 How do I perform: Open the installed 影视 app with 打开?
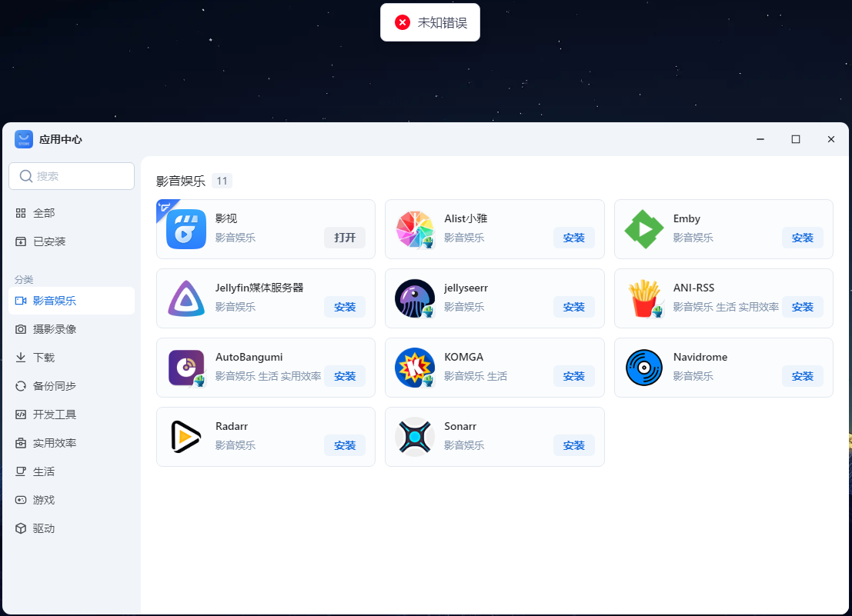click(345, 238)
